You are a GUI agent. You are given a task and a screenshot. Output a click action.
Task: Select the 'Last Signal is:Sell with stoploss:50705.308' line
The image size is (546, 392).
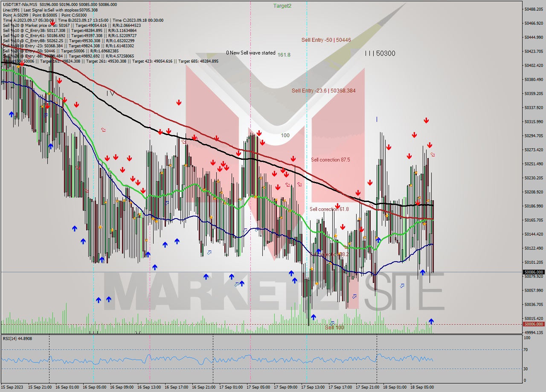point(61,10)
